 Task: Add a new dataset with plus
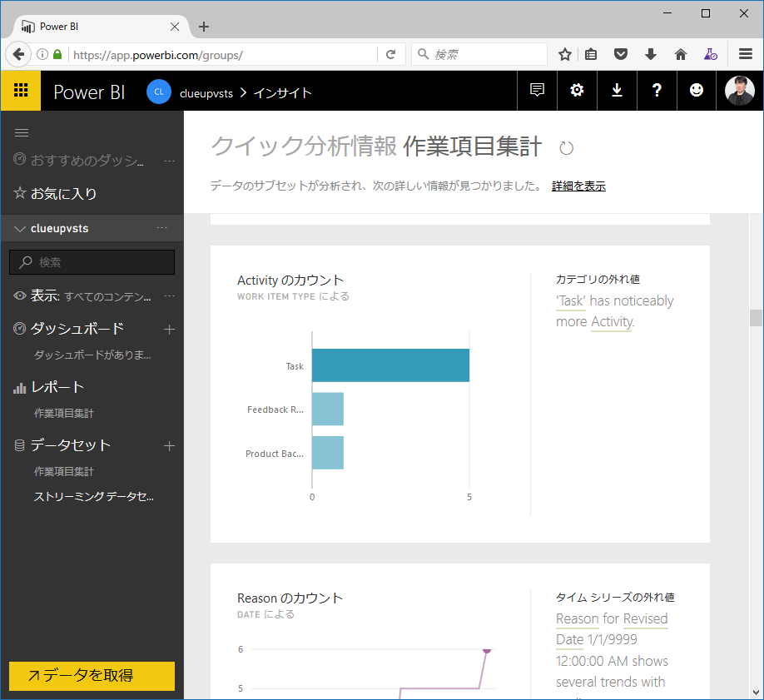(169, 446)
